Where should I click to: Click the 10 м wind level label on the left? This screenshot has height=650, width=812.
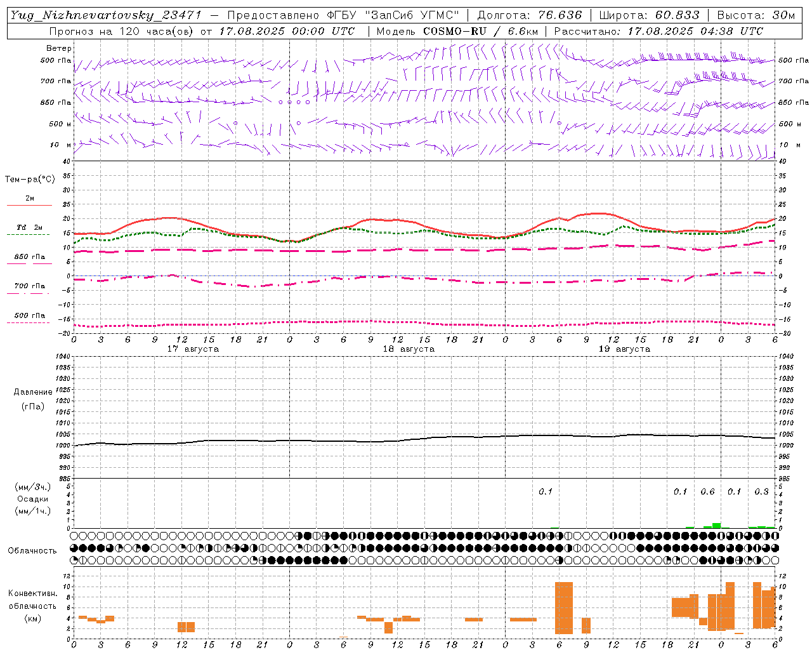pos(61,145)
